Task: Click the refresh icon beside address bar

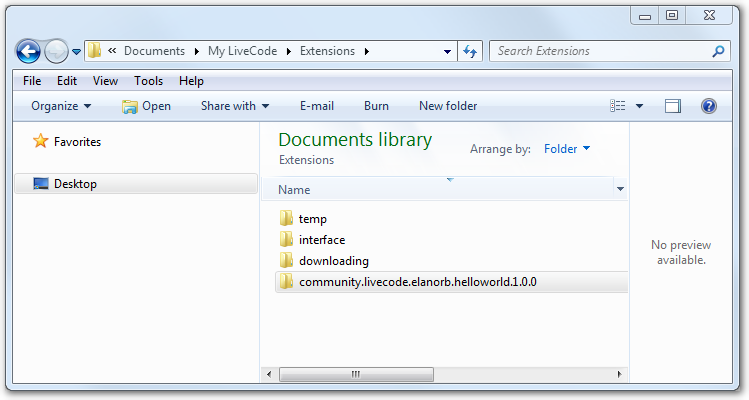Action: pos(471,51)
